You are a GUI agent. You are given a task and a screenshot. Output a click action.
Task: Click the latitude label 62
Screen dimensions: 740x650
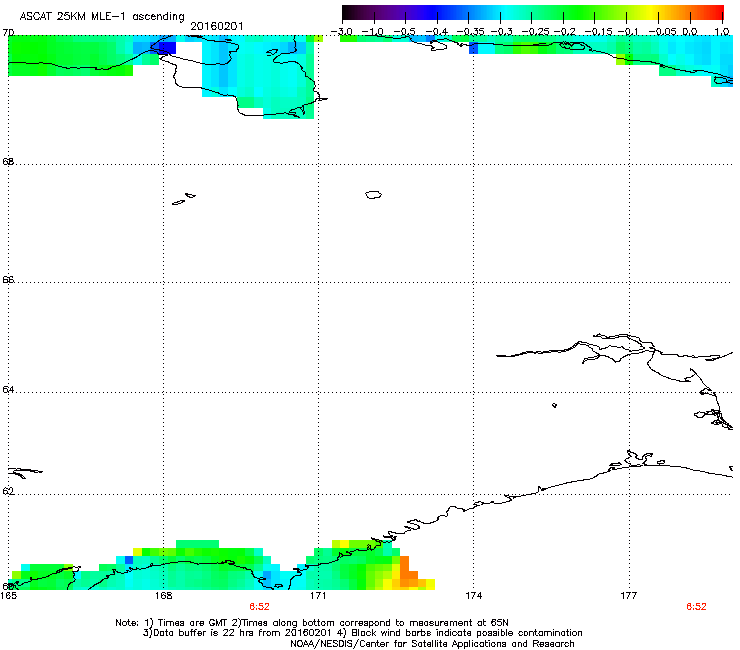(x=8, y=491)
